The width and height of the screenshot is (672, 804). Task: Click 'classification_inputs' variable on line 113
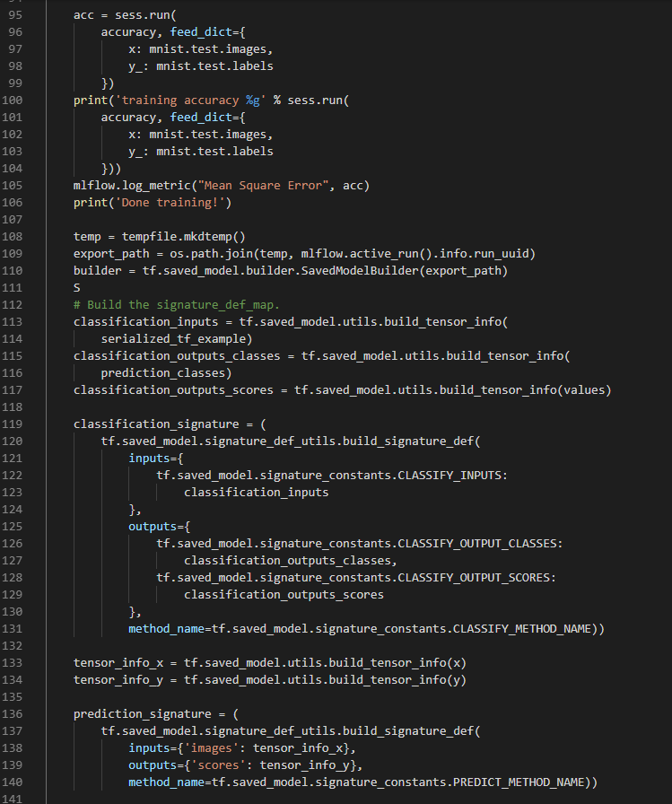[145, 321]
